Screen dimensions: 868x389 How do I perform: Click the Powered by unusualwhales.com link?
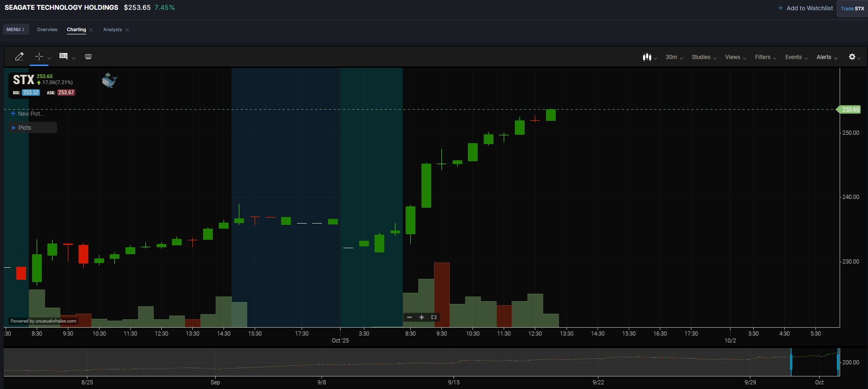[x=43, y=321]
